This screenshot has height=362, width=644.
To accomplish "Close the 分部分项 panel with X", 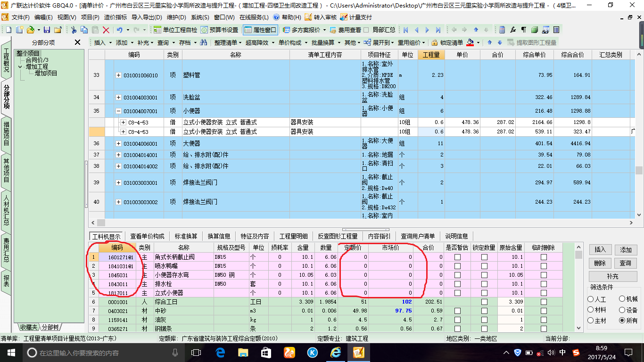I will click(x=78, y=42).
